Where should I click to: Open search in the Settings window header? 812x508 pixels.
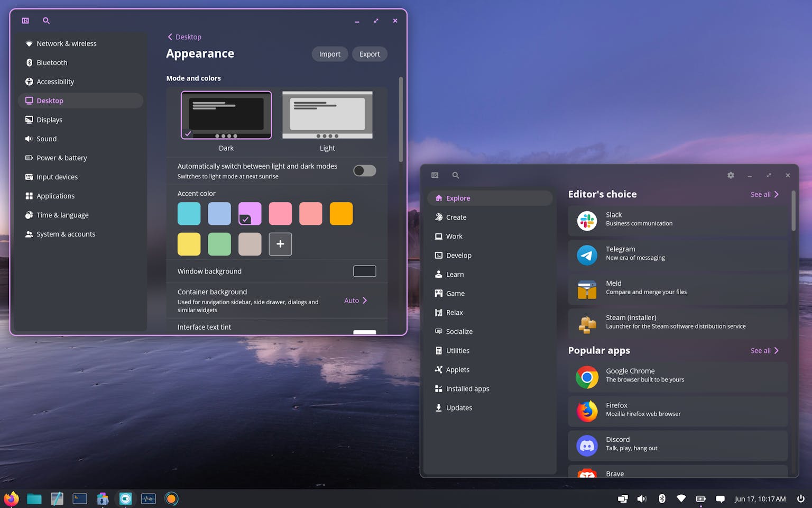tap(46, 21)
